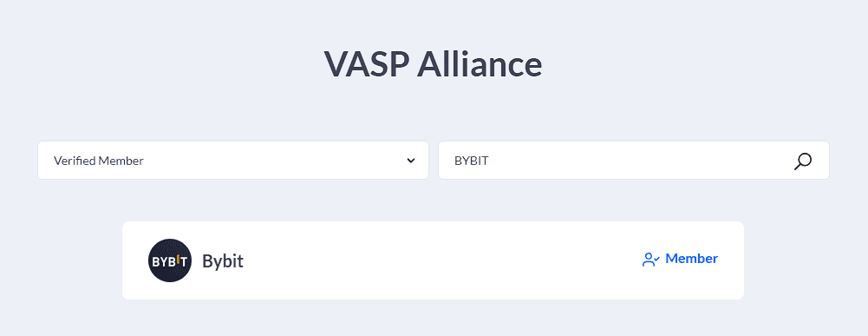The width and height of the screenshot is (868, 336).
Task: Click the magnifying glass search icon
Action: [x=803, y=161]
